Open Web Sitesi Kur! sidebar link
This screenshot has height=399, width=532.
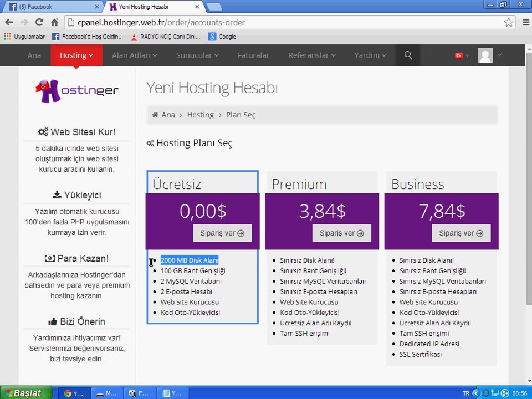(76, 132)
